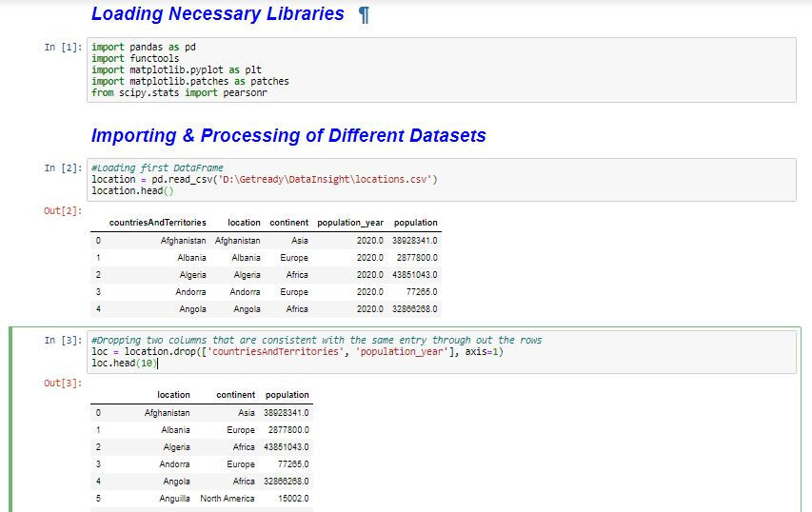Click the pilcrow anchor beside Loading Necessary Libraries

[363, 15]
